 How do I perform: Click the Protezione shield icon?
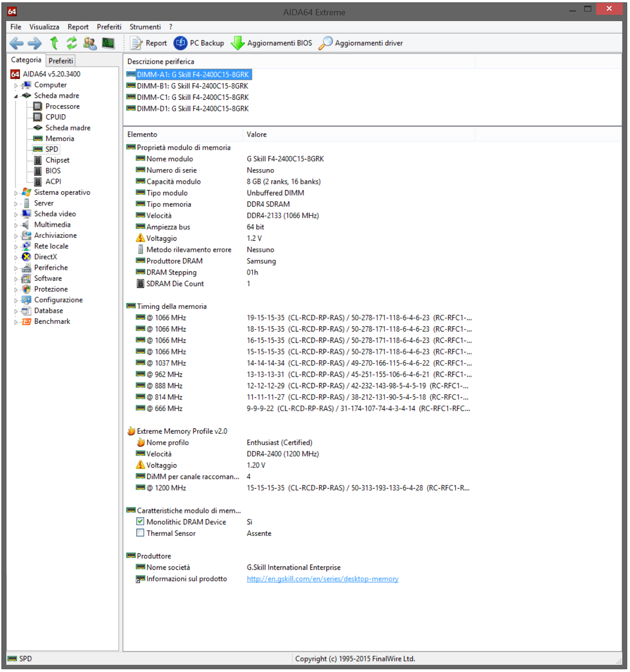pyautogui.click(x=26, y=289)
